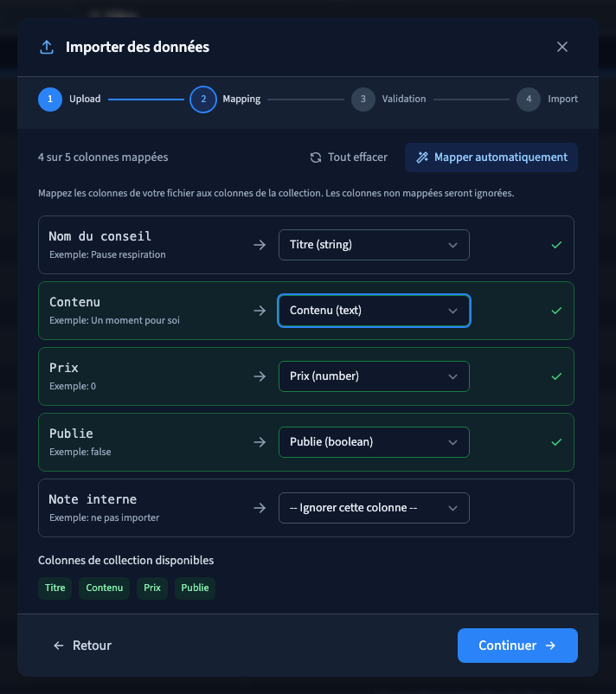616x694 pixels.
Task: Go to step 1 Upload circle
Action: tap(50, 100)
